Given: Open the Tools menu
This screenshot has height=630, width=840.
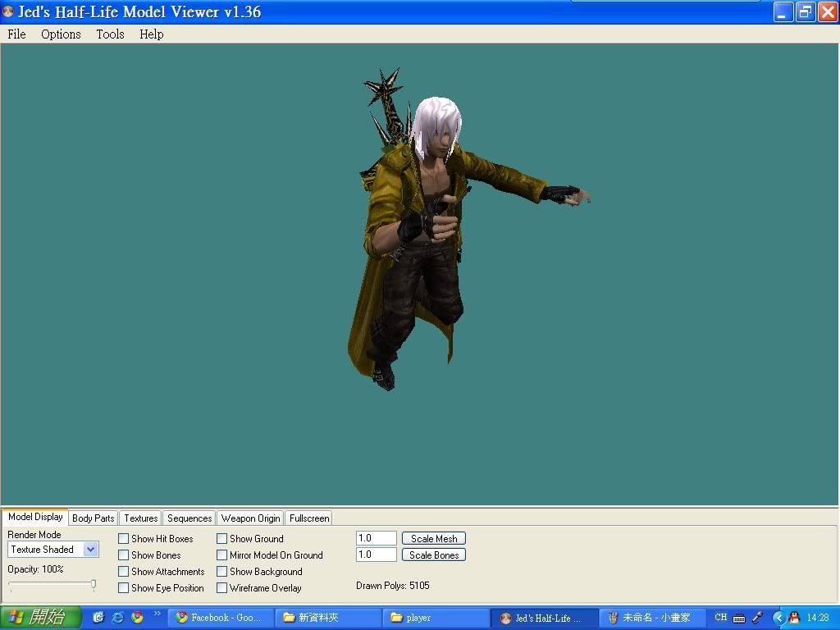Looking at the screenshot, I should coord(110,34).
